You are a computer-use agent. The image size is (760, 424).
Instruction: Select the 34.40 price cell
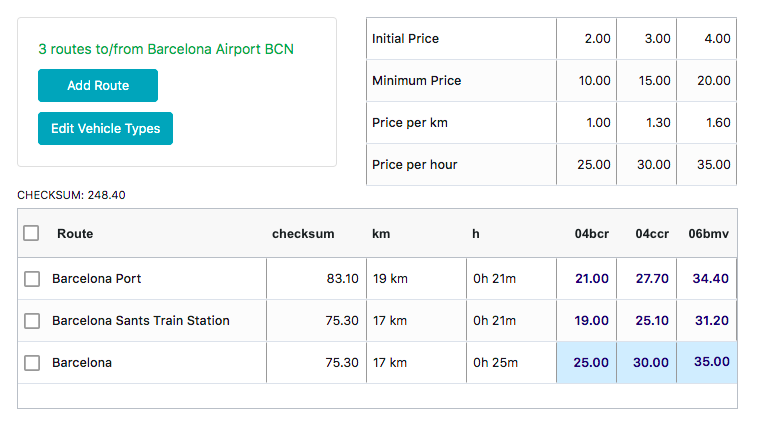pyautogui.click(x=711, y=279)
